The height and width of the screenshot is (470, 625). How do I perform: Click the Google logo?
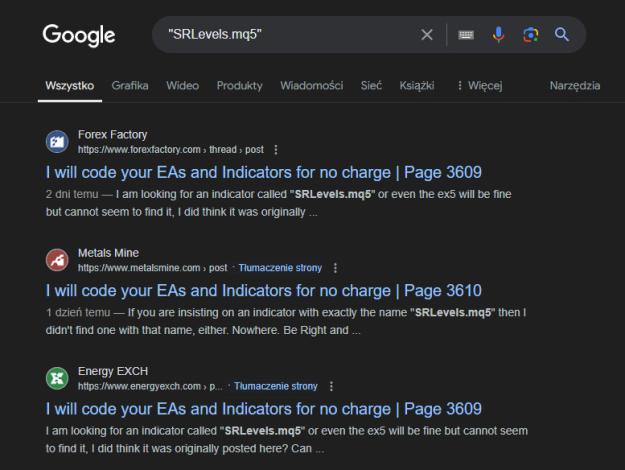(79, 35)
